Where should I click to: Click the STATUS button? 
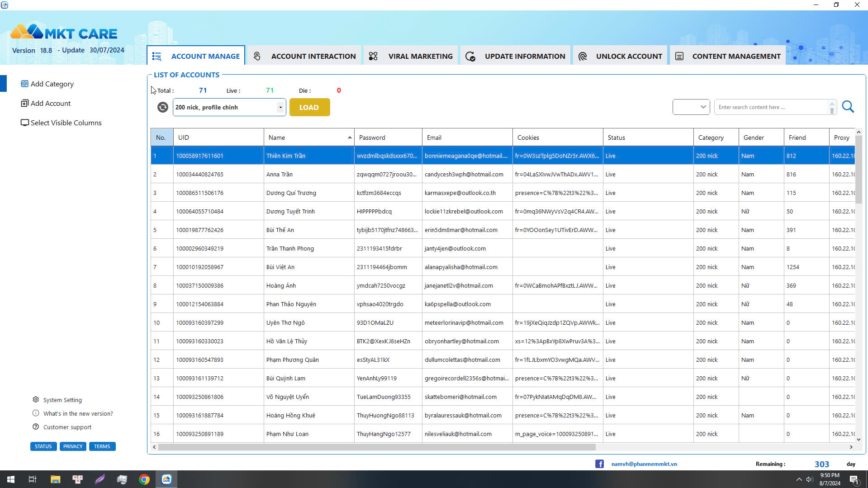click(43, 446)
